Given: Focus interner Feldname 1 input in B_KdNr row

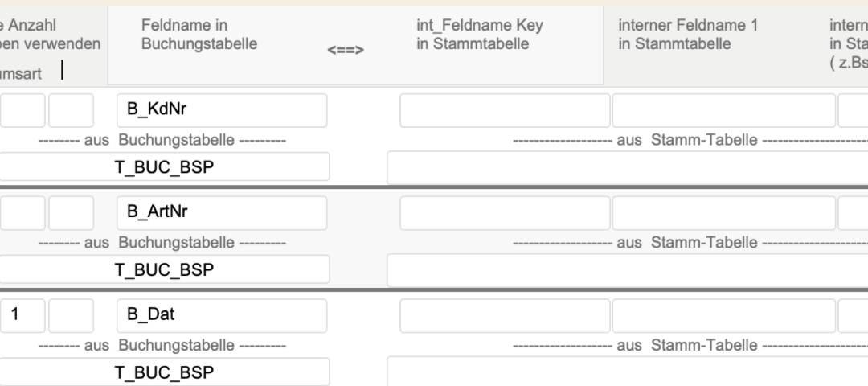Looking at the screenshot, I should tap(723, 111).
